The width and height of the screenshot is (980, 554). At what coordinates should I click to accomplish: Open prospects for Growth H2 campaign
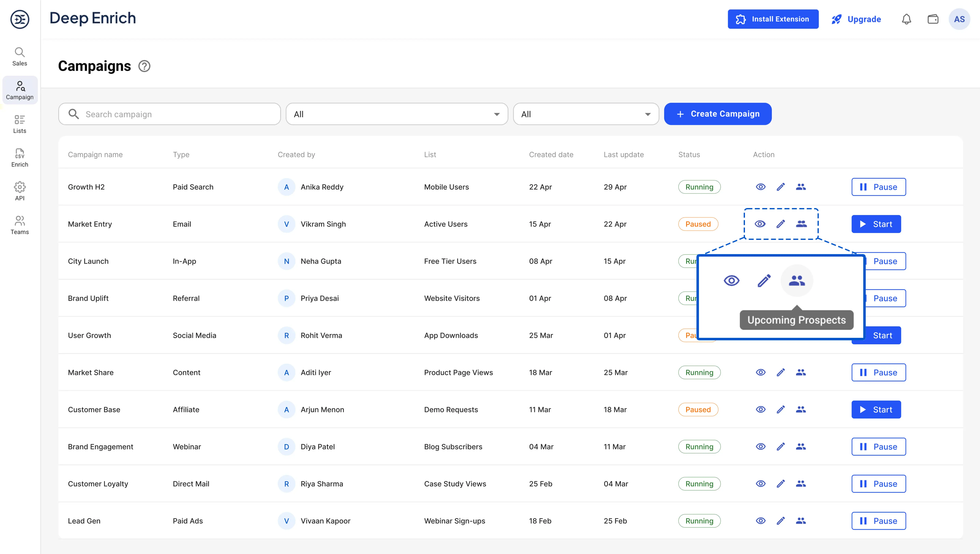coord(801,187)
